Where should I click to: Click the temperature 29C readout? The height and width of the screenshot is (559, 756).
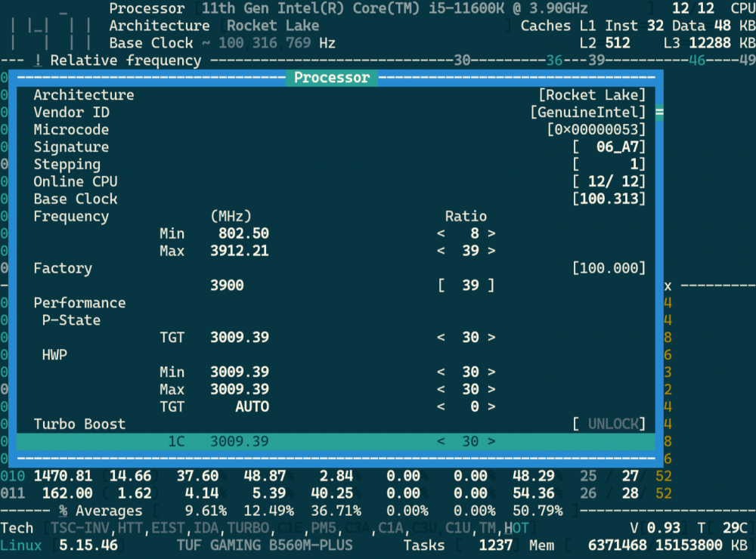[x=735, y=528]
